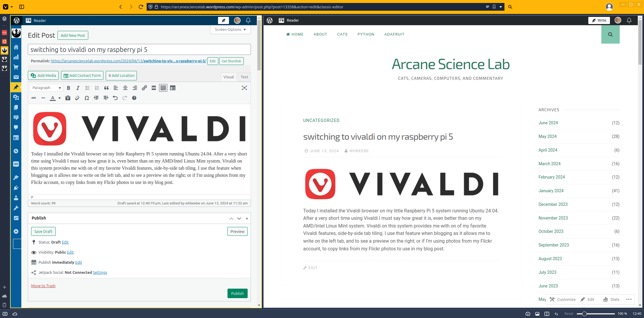This screenshot has width=644, height=318.
Task: Clear formatting with the eraser icon
Action: 77,98
